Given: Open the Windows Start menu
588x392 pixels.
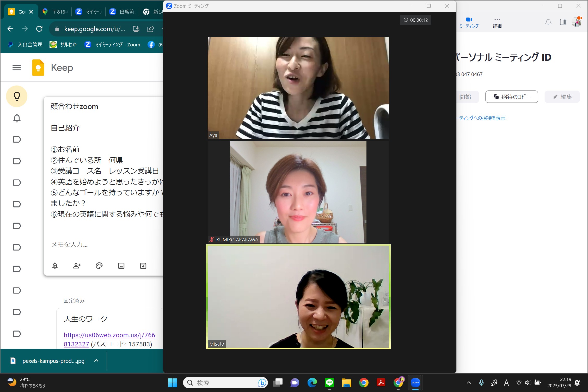Looking at the screenshot, I should pos(173,383).
